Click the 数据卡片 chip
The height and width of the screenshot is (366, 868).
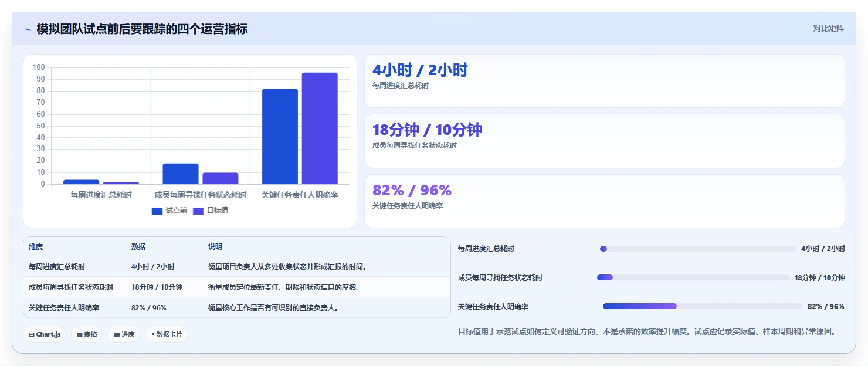coord(167,334)
